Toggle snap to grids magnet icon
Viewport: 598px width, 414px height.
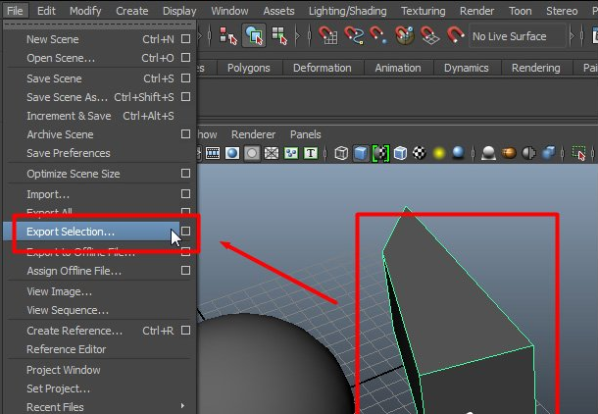328,35
